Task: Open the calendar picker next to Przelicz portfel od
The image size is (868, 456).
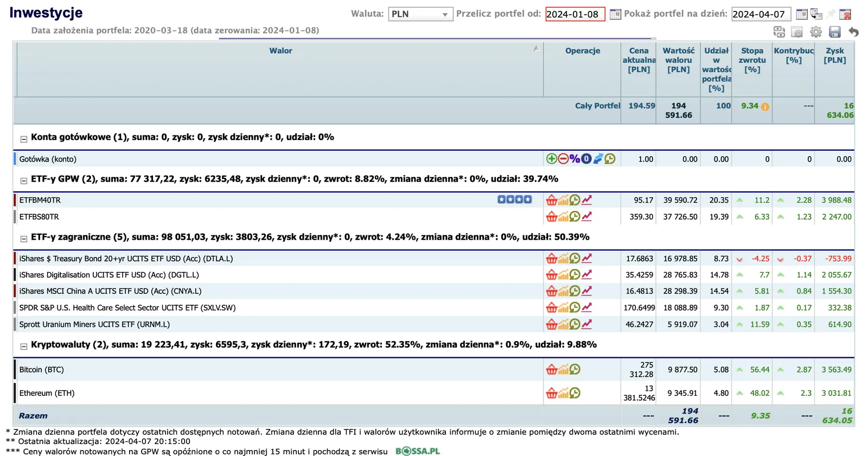Action: [x=615, y=14]
